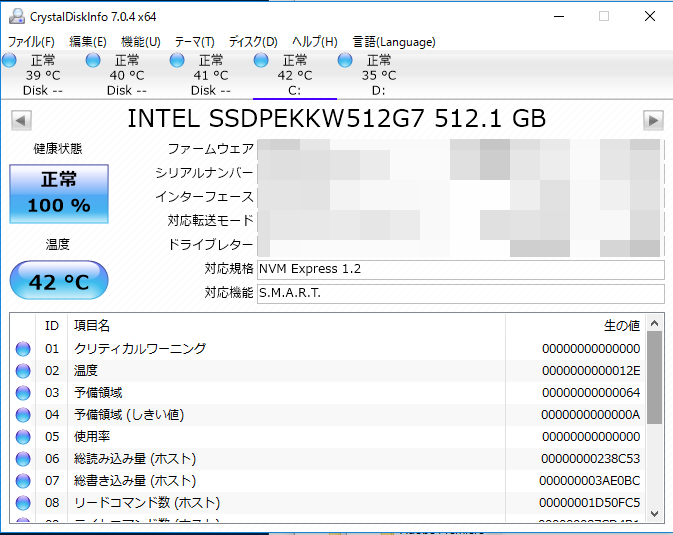Click the blue status orb for 40 °C disk
This screenshot has width=673, height=535.
93,61
